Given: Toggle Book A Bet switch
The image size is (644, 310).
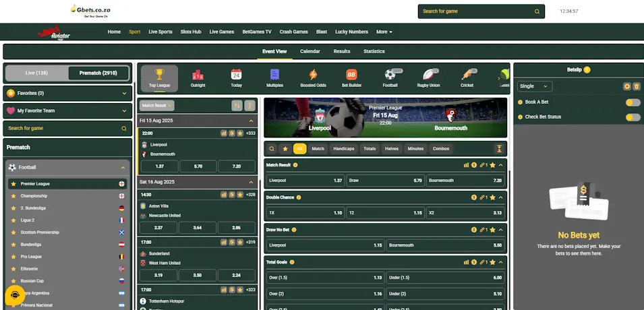Looking at the screenshot, I should 633,102.
